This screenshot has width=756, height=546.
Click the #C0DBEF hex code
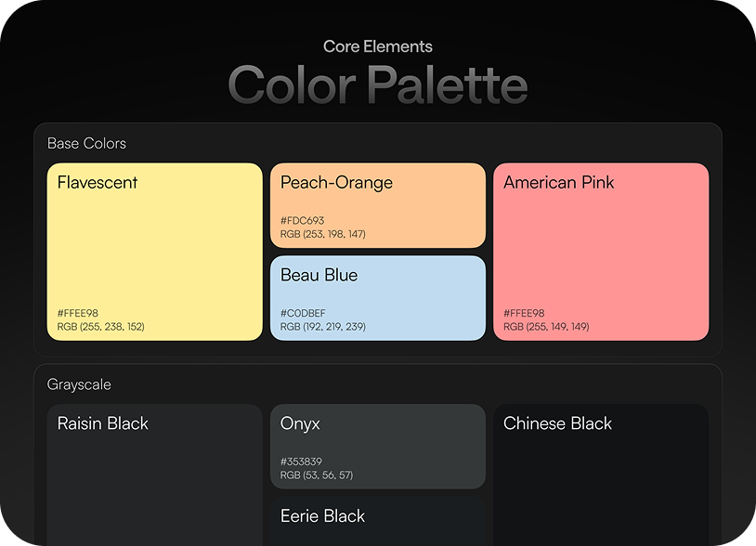pos(303,313)
